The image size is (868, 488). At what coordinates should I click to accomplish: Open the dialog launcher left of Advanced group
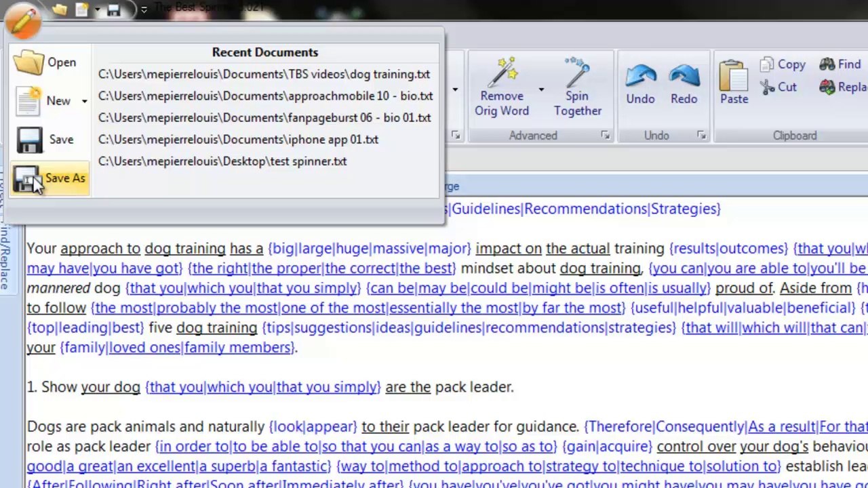pyautogui.click(x=456, y=136)
